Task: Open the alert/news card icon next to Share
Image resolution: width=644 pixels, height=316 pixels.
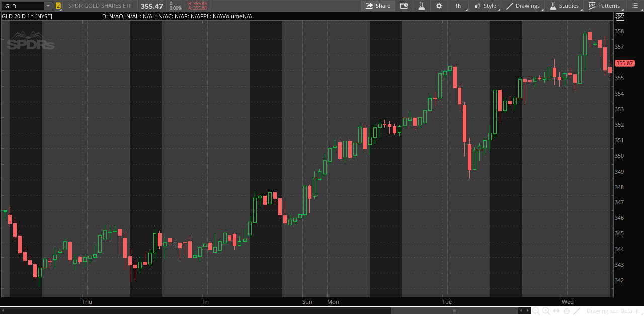Action: click(x=404, y=6)
